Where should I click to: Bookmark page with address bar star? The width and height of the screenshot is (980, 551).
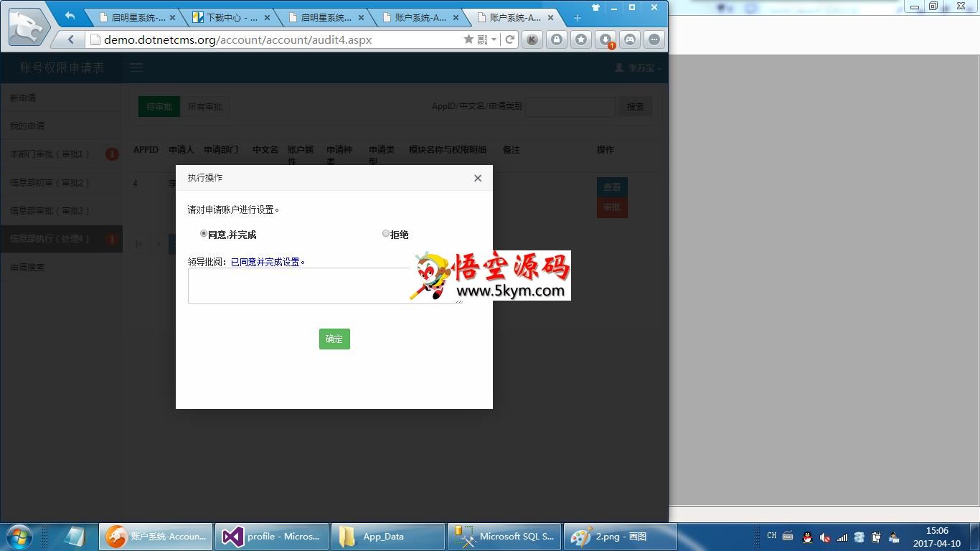[468, 39]
